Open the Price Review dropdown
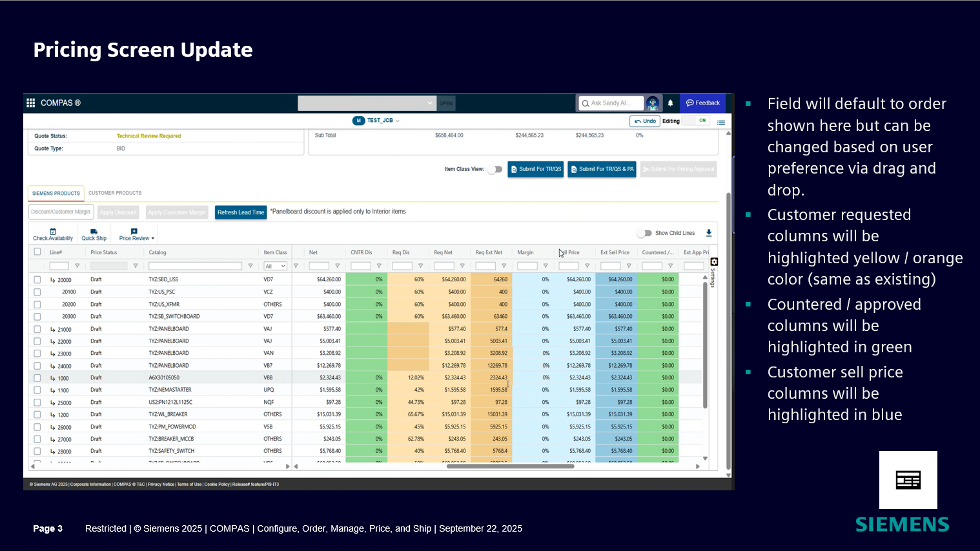This screenshot has height=551, width=980. point(137,234)
